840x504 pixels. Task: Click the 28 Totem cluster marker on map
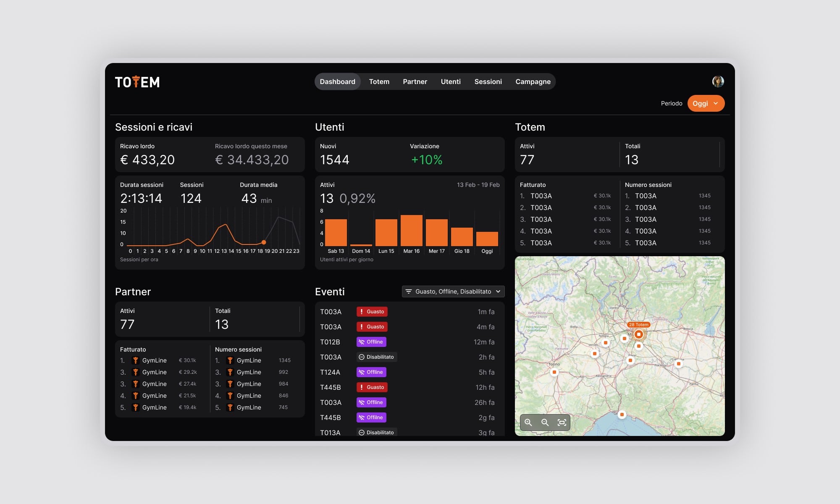638,334
